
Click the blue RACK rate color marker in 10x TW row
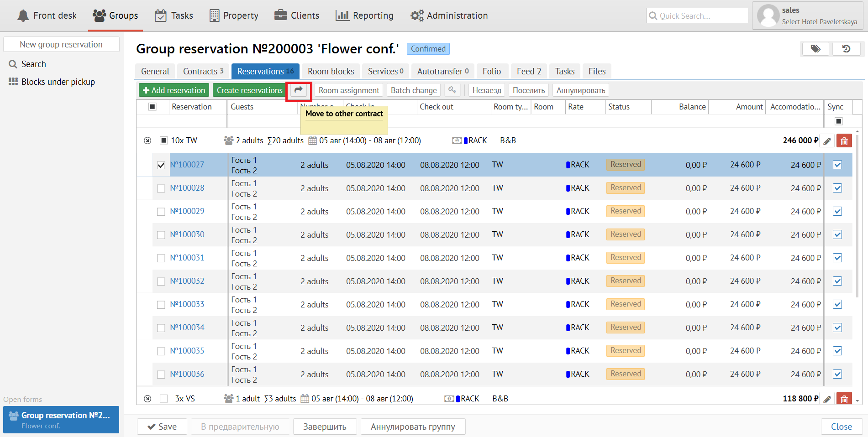click(x=465, y=140)
